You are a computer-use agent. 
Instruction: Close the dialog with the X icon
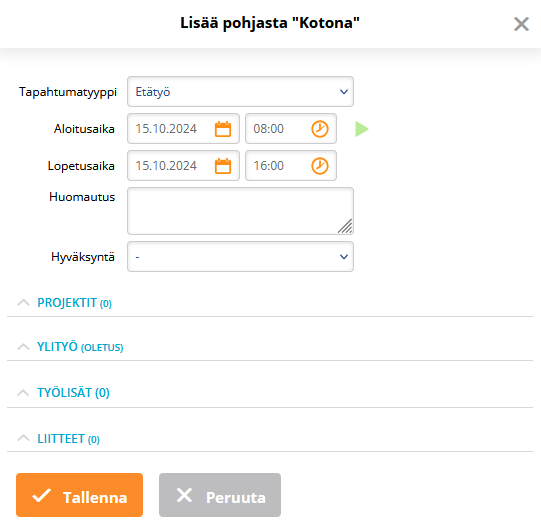coord(521,24)
